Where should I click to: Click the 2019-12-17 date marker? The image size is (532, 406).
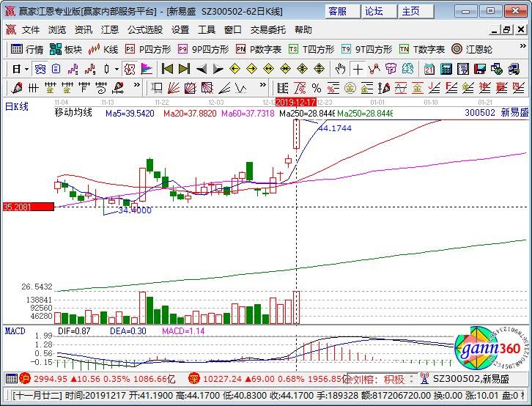[x=296, y=102]
